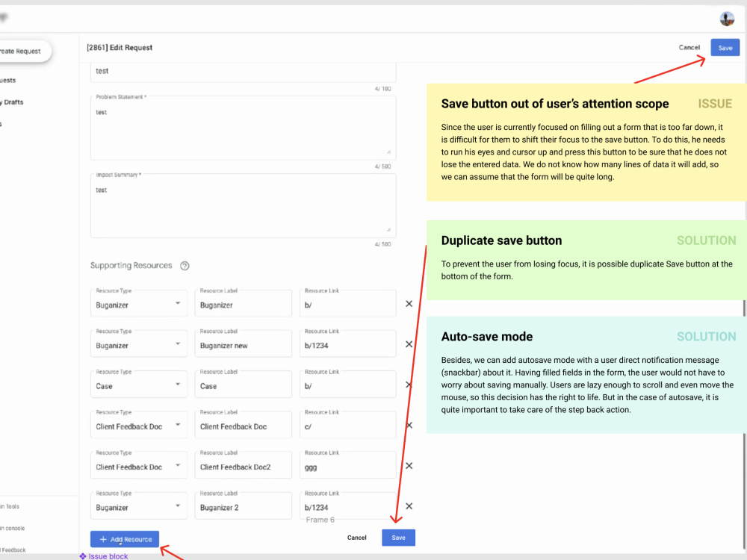This screenshot has width=747, height=560.
Task: Open the Tools item in sidebar
Action: (10, 507)
